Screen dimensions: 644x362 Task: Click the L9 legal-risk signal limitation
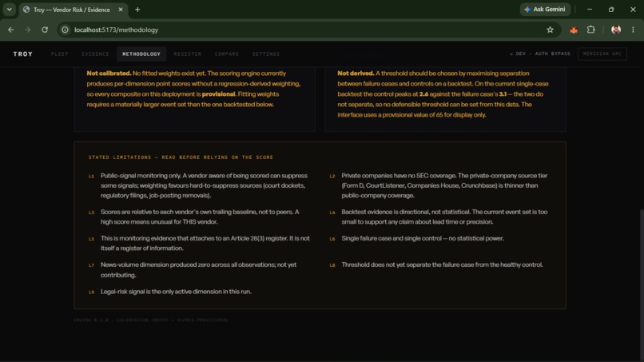pos(170,292)
